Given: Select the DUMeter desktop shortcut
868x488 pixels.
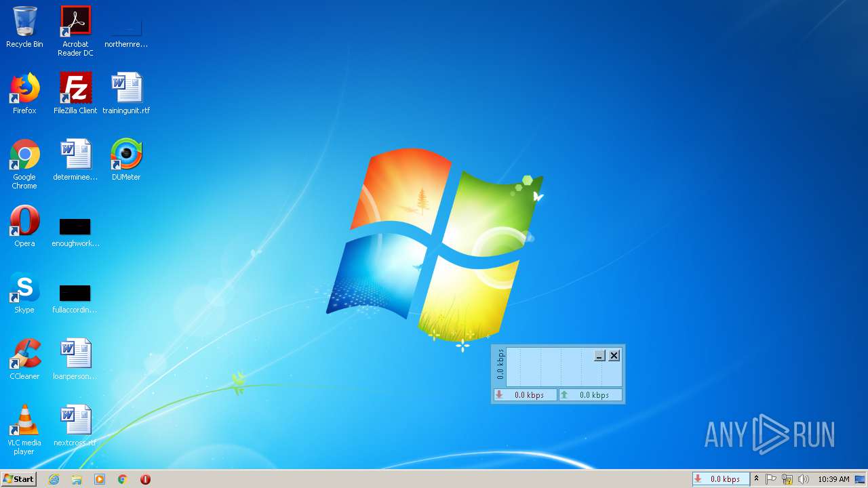Looking at the screenshot, I should [x=126, y=161].
